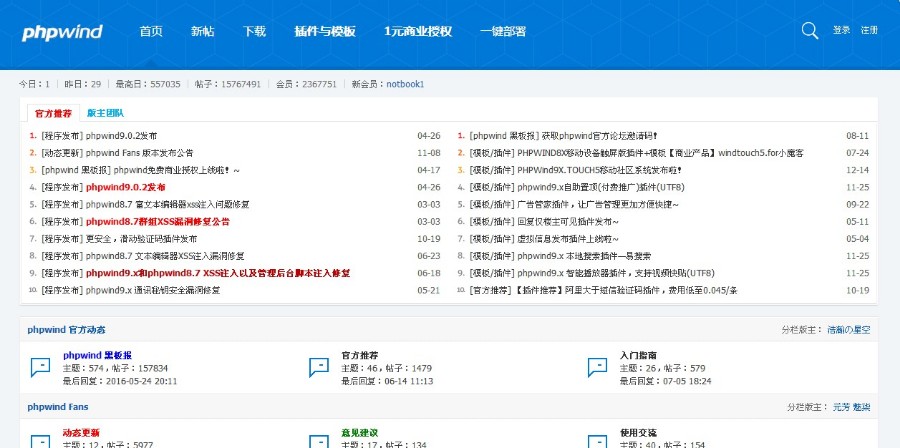Open the 动态更新 forum title
The width and height of the screenshot is (900, 448).
[x=82, y=433]
